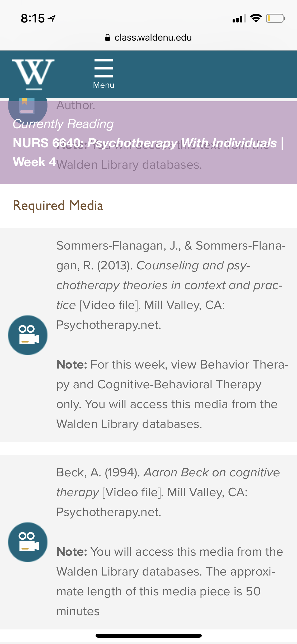Viewport: 297px width, 644px height.
Task: Tap the class.waldenu.edu address bar
Action: 148,38
